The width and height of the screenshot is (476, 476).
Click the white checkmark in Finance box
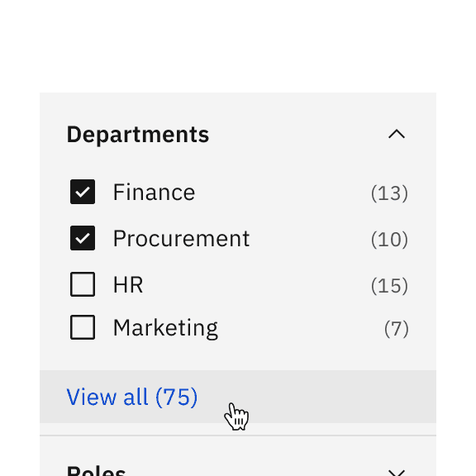point(83,192)
